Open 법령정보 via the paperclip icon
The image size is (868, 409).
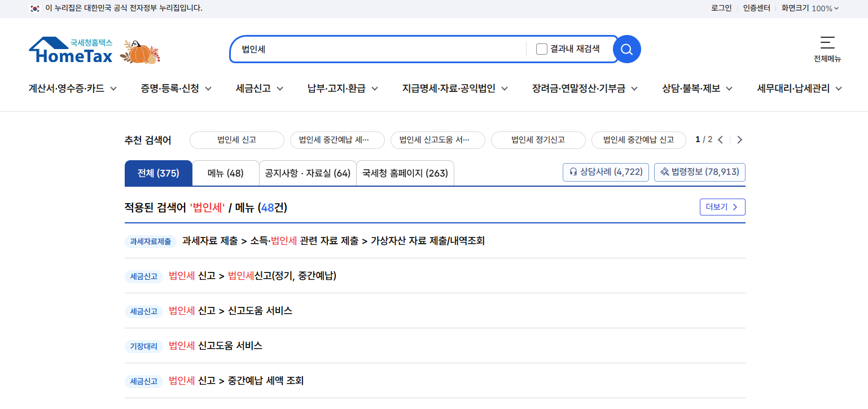click(699, 172)
